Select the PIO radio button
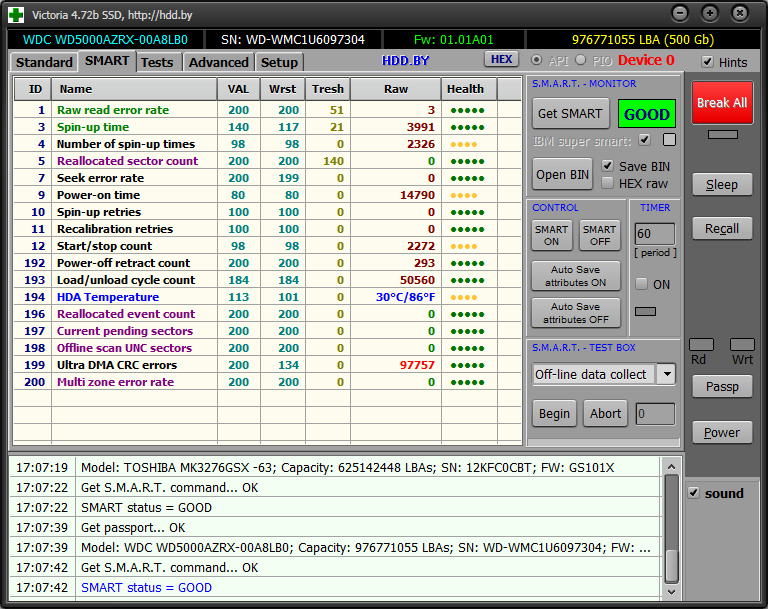Image resolution: width=768 pixels, height=609 pixels. (x=581, y=60)
